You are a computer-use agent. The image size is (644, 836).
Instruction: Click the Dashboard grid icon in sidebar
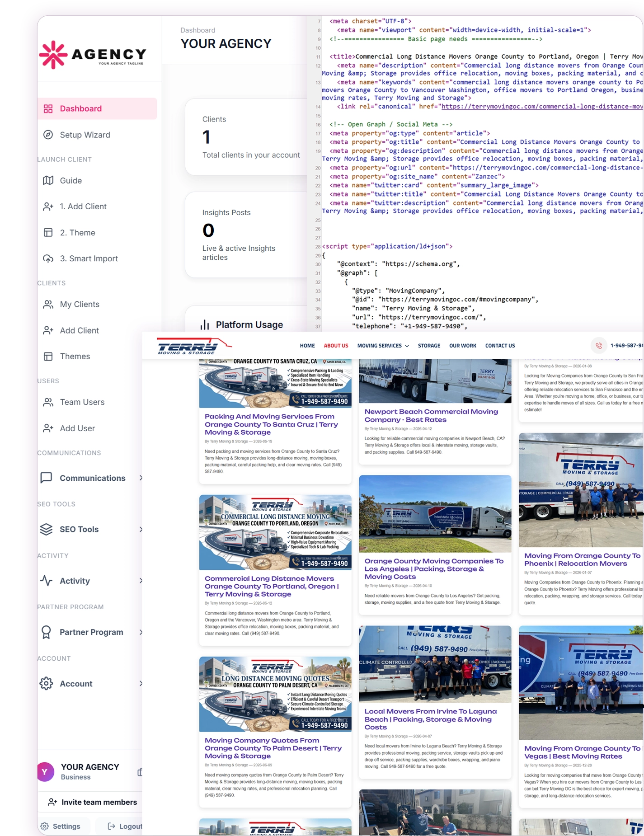[48, 108]
